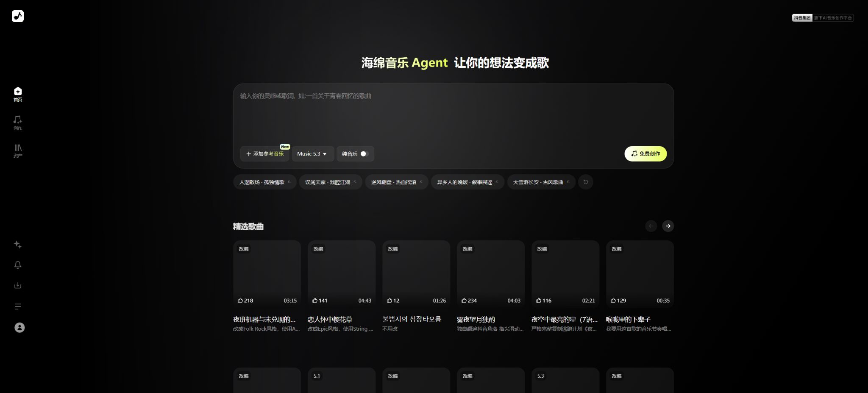This screenshot has width=868, height=393.
Task: Select prompt chip 大雪落长安 · 古风歌曲
Action: pos(541,182)
